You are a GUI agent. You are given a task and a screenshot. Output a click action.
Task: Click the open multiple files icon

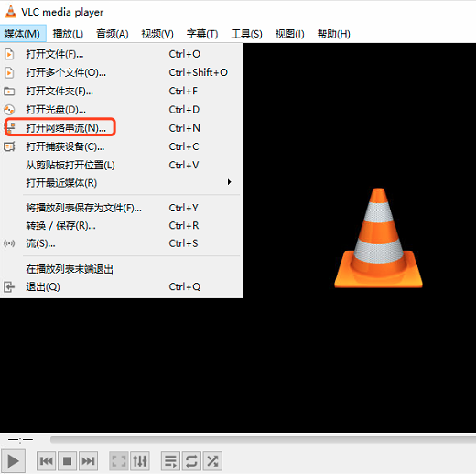coord(9,72)
